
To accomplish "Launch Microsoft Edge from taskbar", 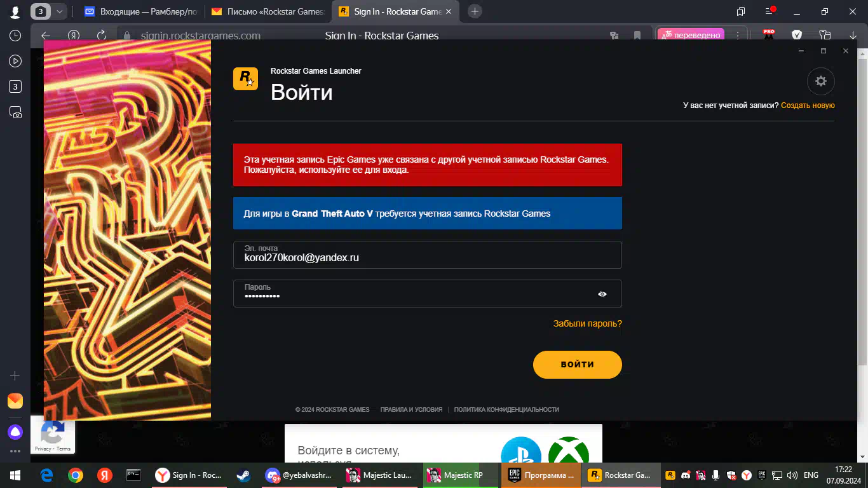I will [46, 475].
